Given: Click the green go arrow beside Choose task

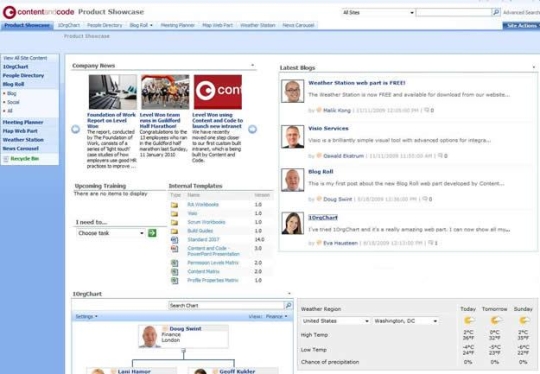Looking at the screenshot, I should click(152, 233).
